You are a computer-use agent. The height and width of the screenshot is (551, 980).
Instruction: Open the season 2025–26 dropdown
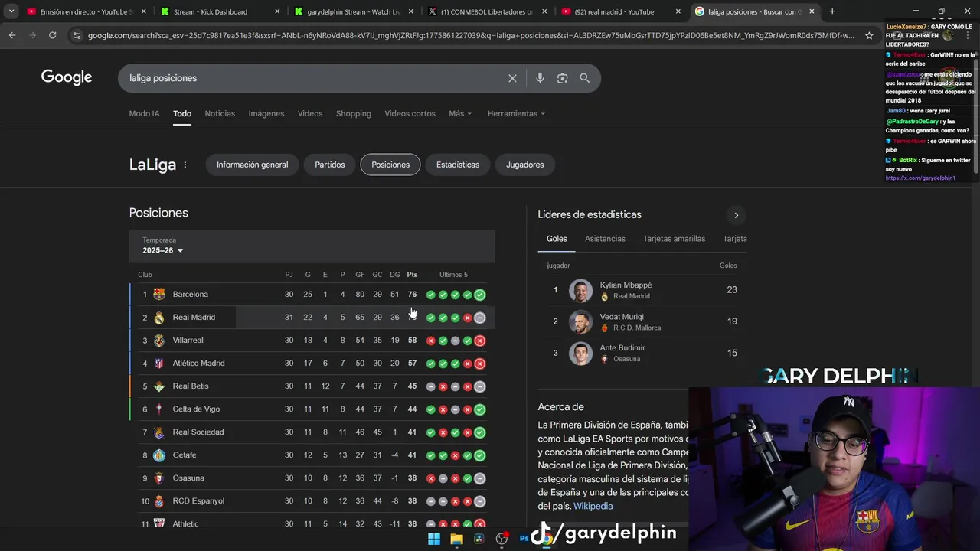point(163,250)
